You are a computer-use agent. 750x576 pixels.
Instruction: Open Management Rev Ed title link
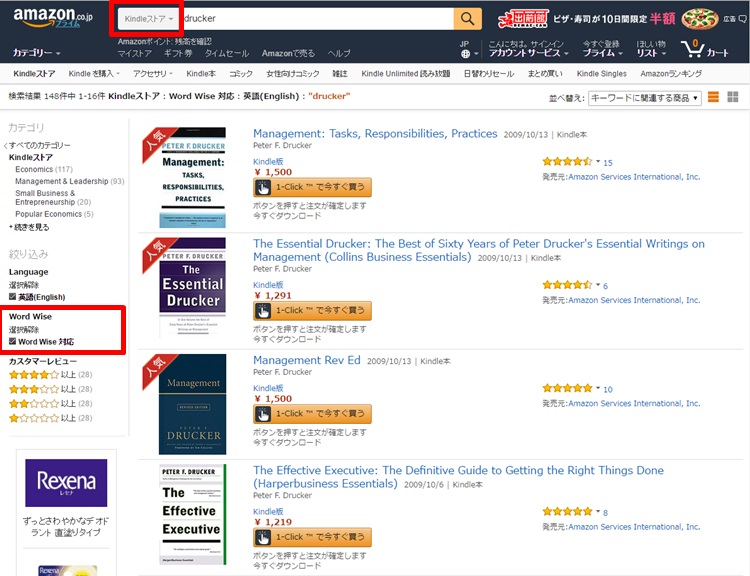click(x=307, y=360)
